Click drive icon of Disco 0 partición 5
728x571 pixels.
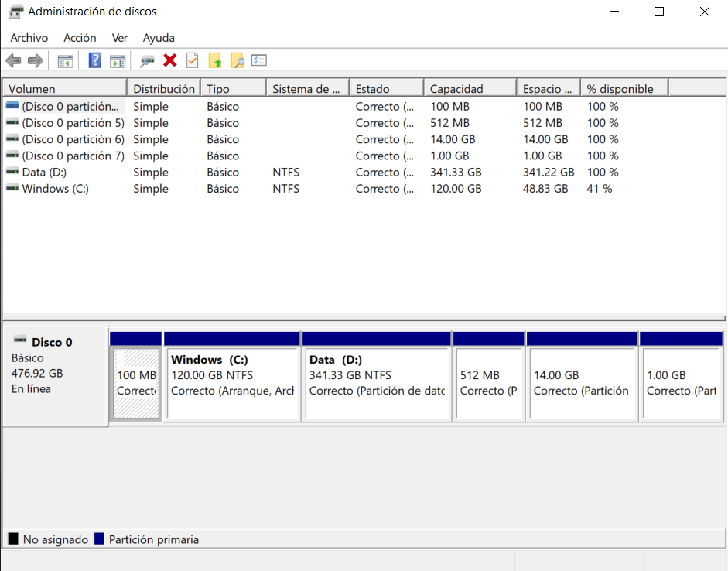[x=12, y=122]
